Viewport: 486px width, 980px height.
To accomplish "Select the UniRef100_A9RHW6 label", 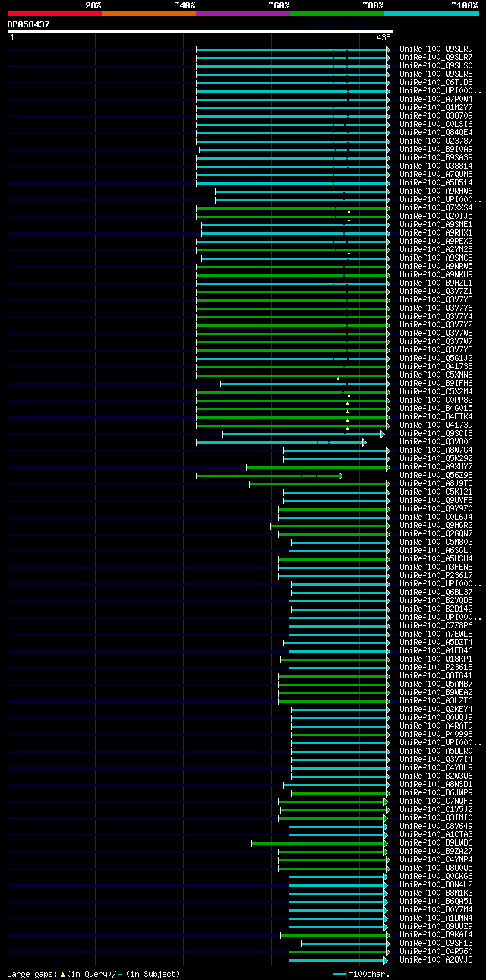I will point(437,191).
